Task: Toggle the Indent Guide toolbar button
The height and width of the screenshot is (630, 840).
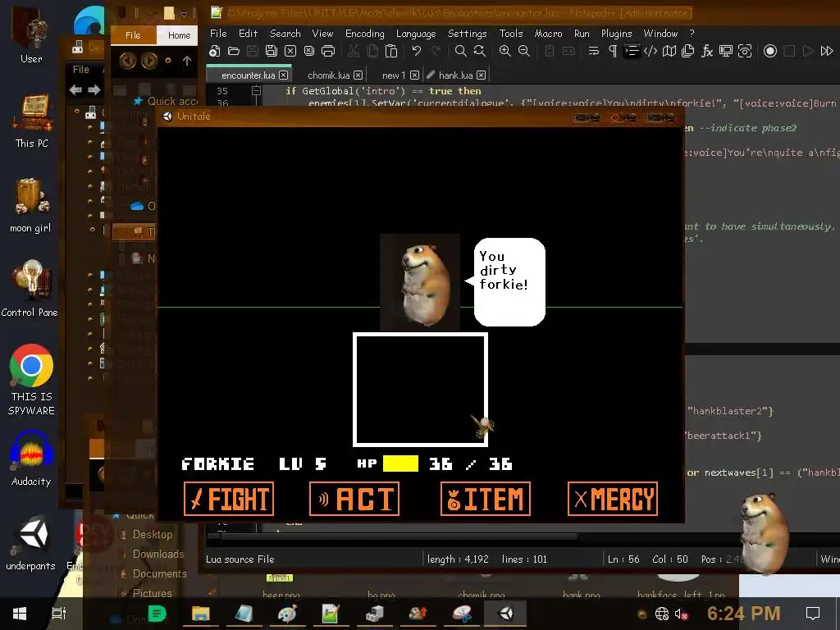Action: click(x=632, y=51)
